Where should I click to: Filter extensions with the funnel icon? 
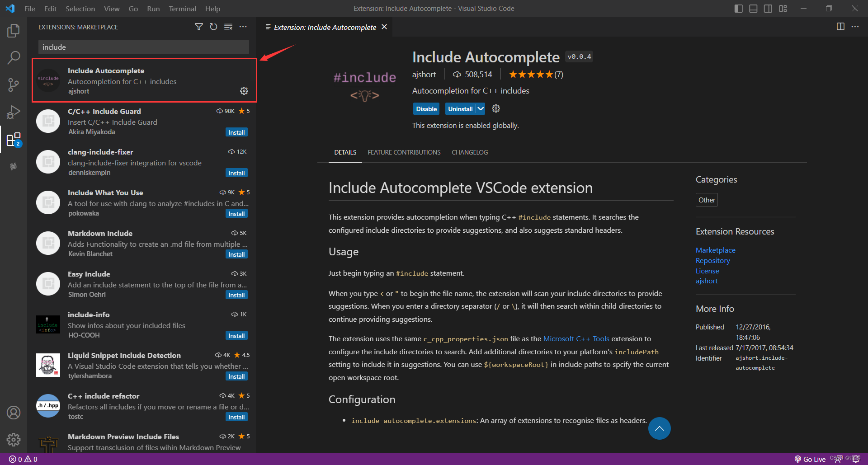pyautogui.click(x=199, y=27)
